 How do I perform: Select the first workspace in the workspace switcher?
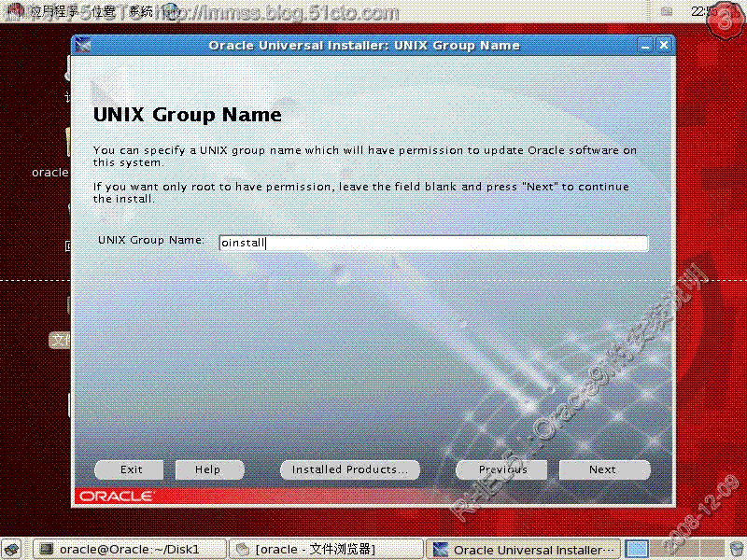coord(637,549)
